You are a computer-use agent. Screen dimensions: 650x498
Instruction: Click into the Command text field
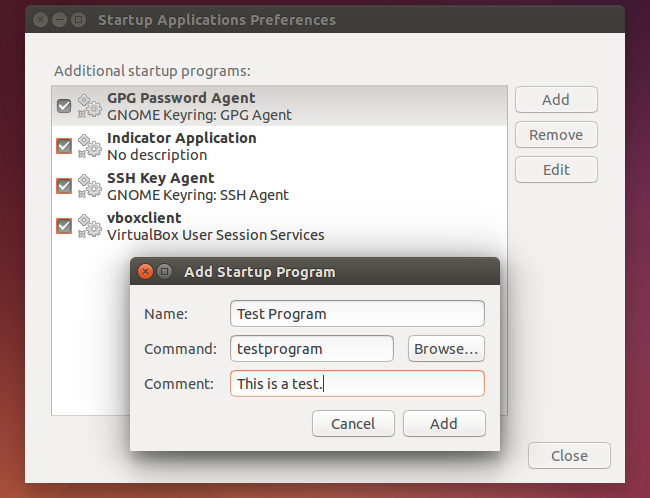(312, 349)
